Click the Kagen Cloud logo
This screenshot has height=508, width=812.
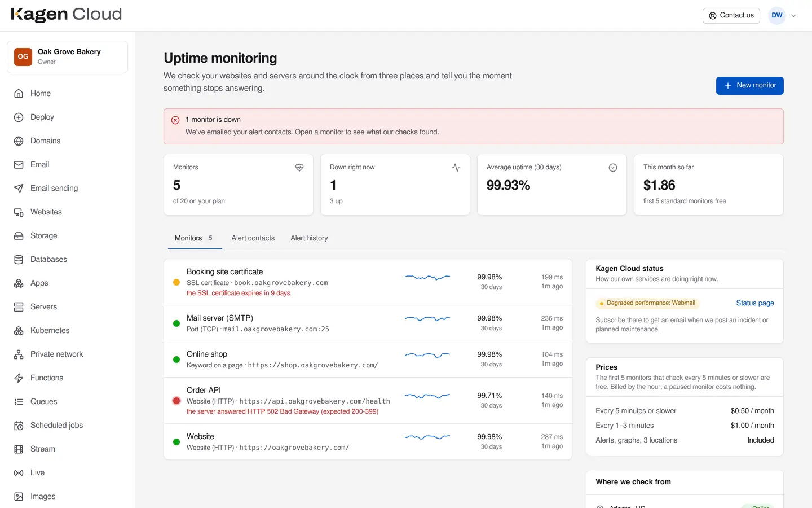coord(67,14)
